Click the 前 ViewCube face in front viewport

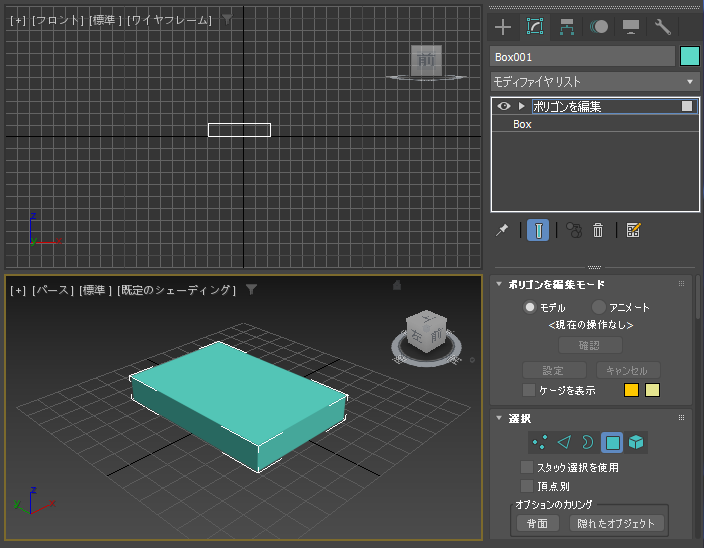[426, 60]
